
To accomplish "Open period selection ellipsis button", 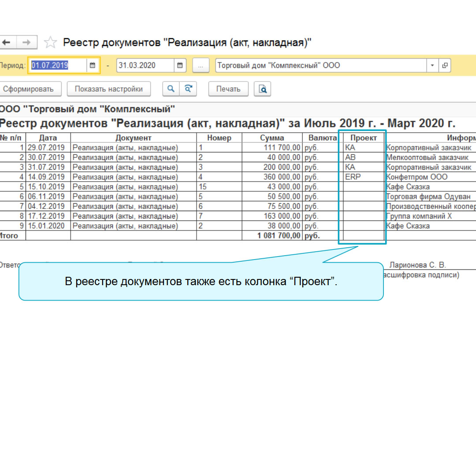I will (x=201, y=65).
